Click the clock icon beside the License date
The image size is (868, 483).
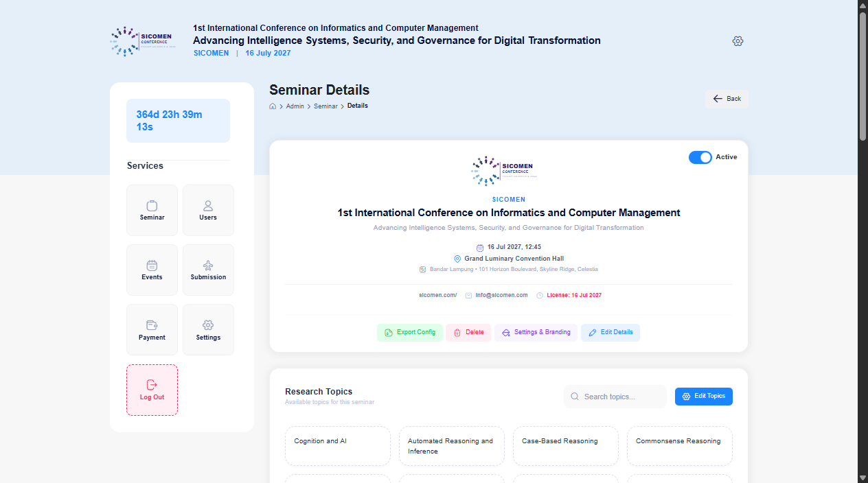[540, 296]
